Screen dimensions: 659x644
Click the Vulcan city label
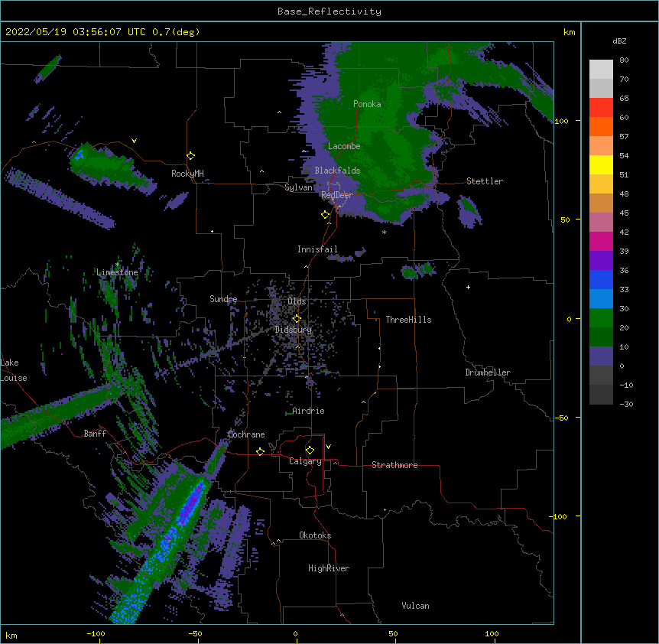click(415, 606)
